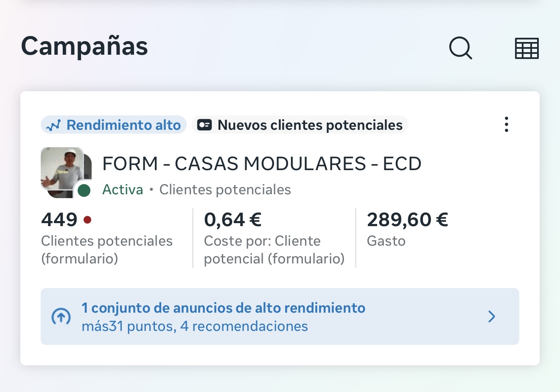Click the Activa status label
560x392 pixels.
coord(123,190)
